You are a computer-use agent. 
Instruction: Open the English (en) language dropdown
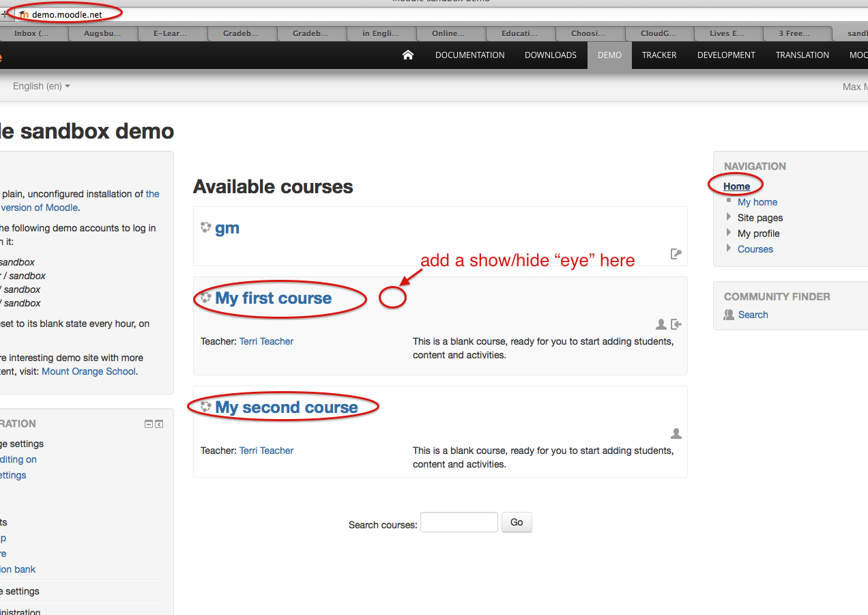tap(42, 86)
